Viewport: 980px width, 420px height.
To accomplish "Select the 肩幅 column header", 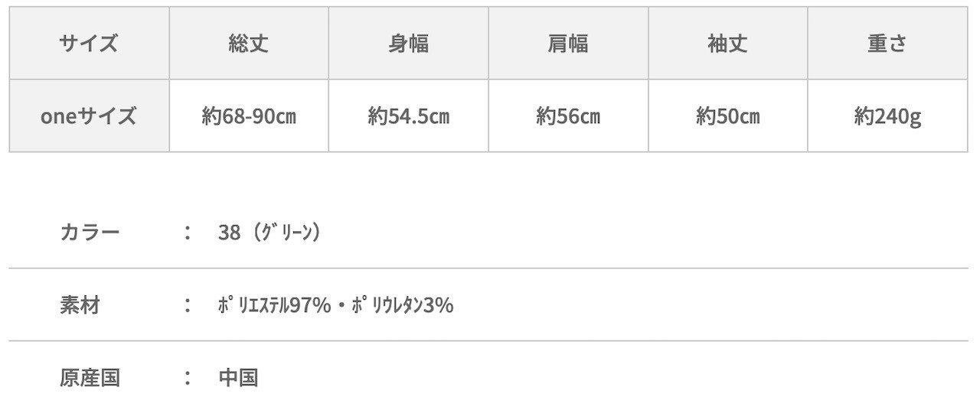I will click(568, 44).
